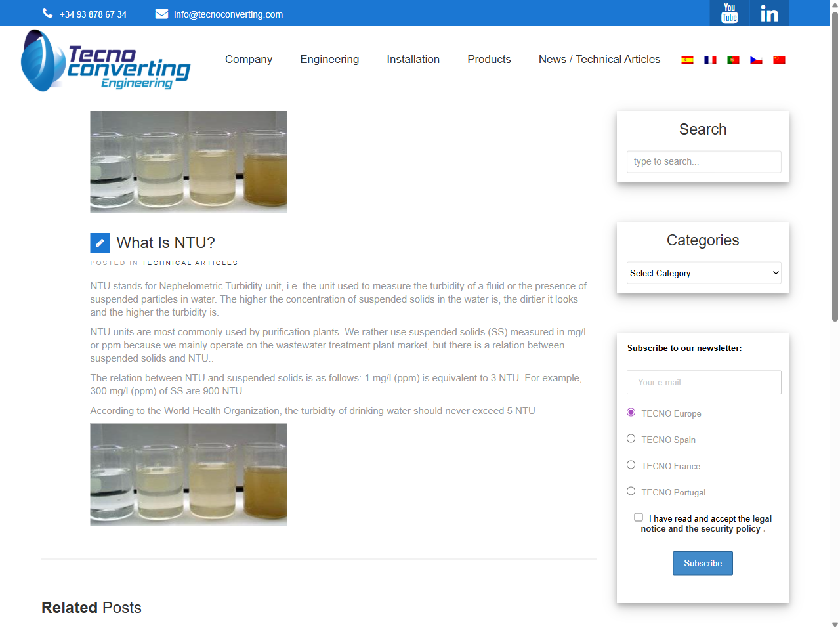This screenshot has height=630, width=840.
Task: Expand the Engineering navigation menu
Action: tap(329, 59)
